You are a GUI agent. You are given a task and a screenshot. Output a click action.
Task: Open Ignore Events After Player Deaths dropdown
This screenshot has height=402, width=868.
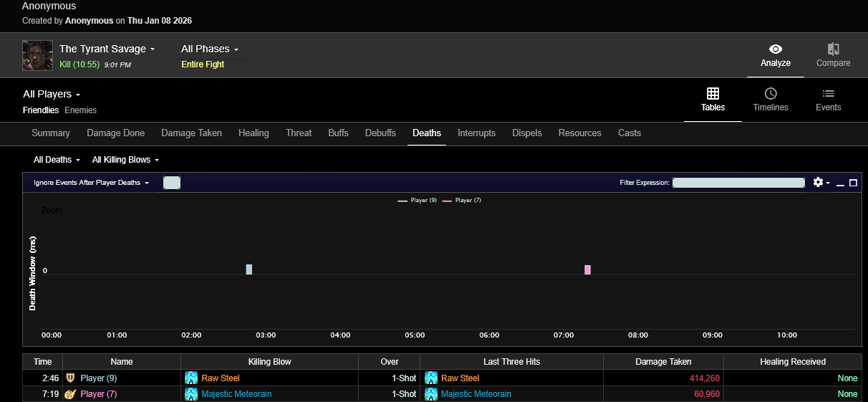91,183
